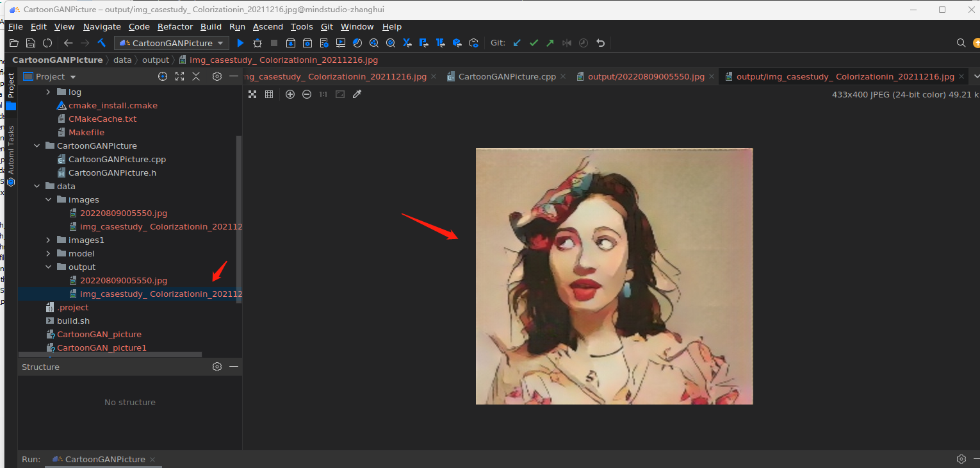Zoom in on the image
This screenshot has height=468, width=980.
tap(290, 94)
